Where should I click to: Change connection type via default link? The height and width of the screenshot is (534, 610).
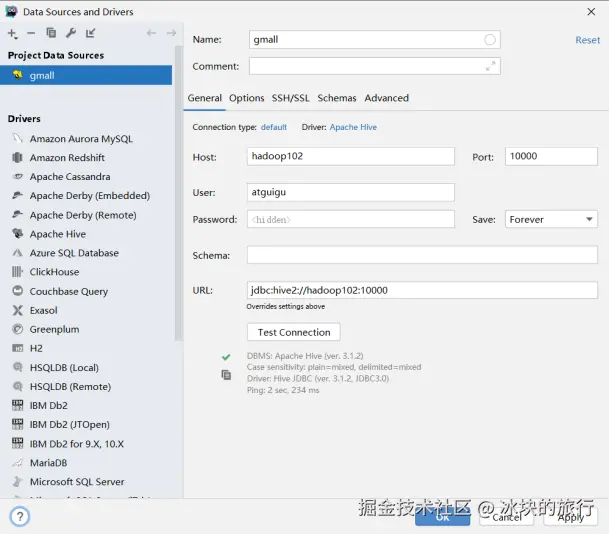pyautogui.click(x=273, y=127)
